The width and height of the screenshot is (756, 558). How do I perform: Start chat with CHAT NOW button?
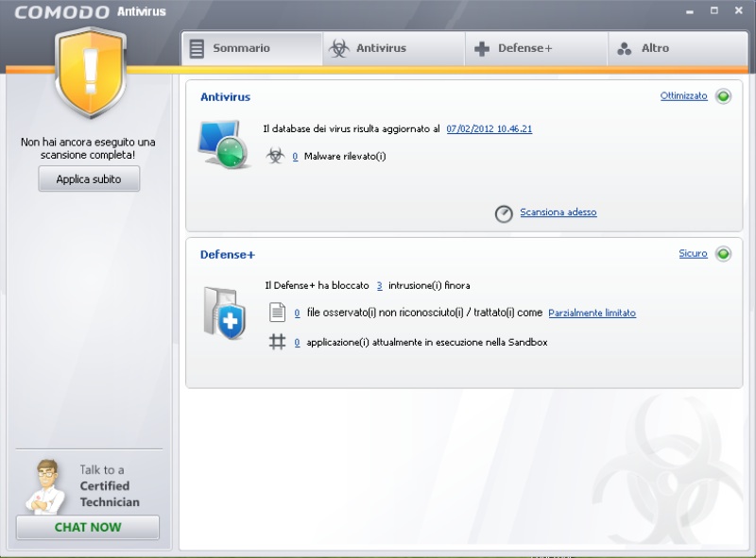88,527
